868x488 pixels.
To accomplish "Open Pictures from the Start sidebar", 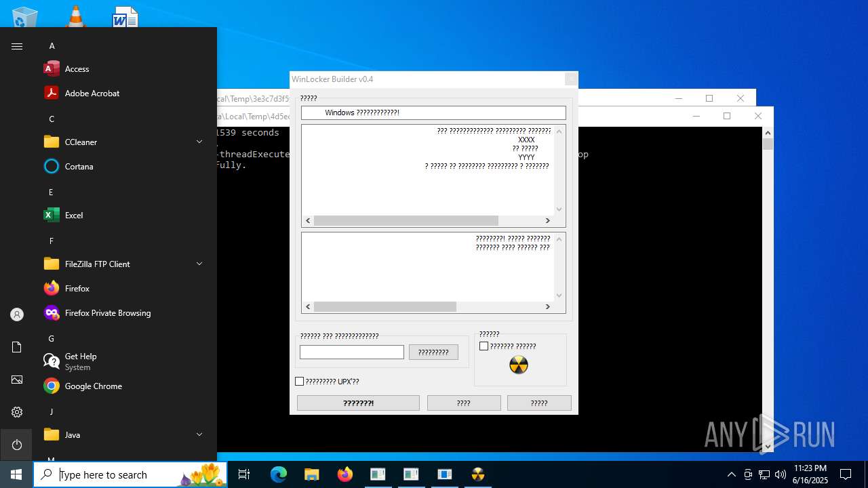I will pos(17,380).
